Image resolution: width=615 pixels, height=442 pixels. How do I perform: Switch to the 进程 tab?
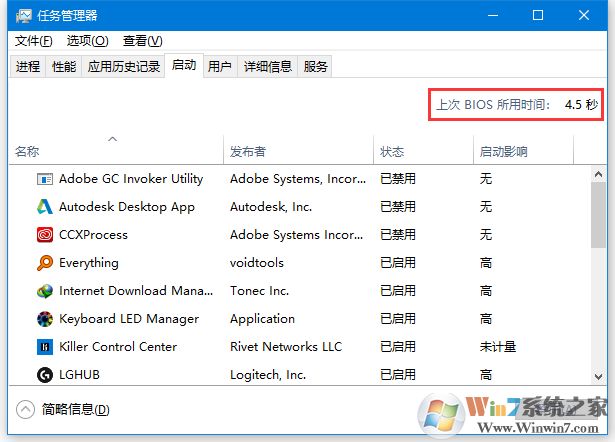click(x=28, y=66)
